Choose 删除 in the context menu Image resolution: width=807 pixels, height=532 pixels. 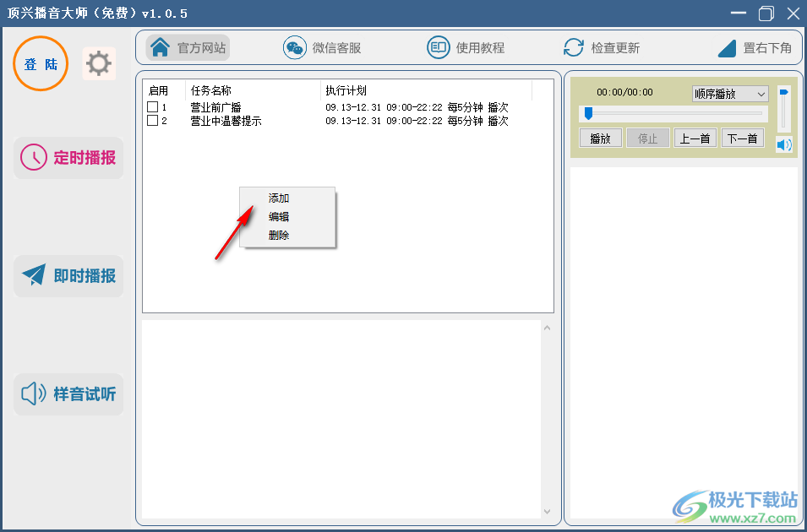pyautogui.click(x=278, y=233)
